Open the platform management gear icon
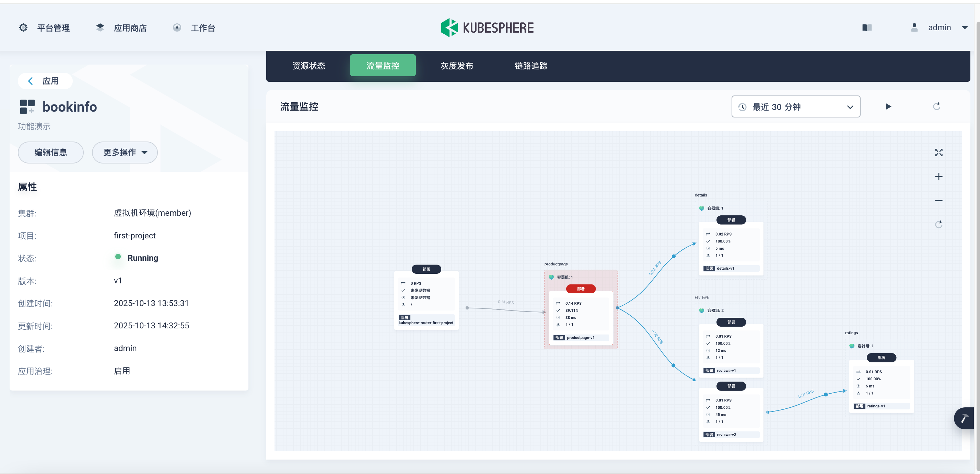The image size is (980, 474). 24,27
